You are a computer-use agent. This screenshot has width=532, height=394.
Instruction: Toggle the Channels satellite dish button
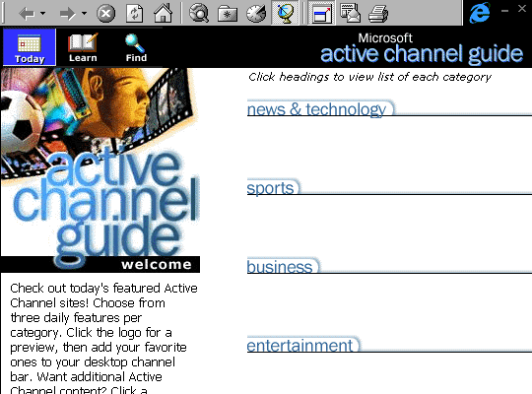pyautogui.click(x=285, y=13)
